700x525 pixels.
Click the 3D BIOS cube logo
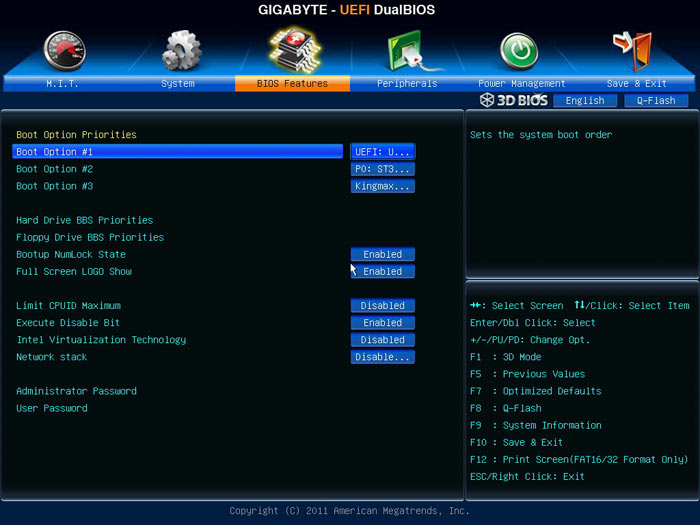487,100
